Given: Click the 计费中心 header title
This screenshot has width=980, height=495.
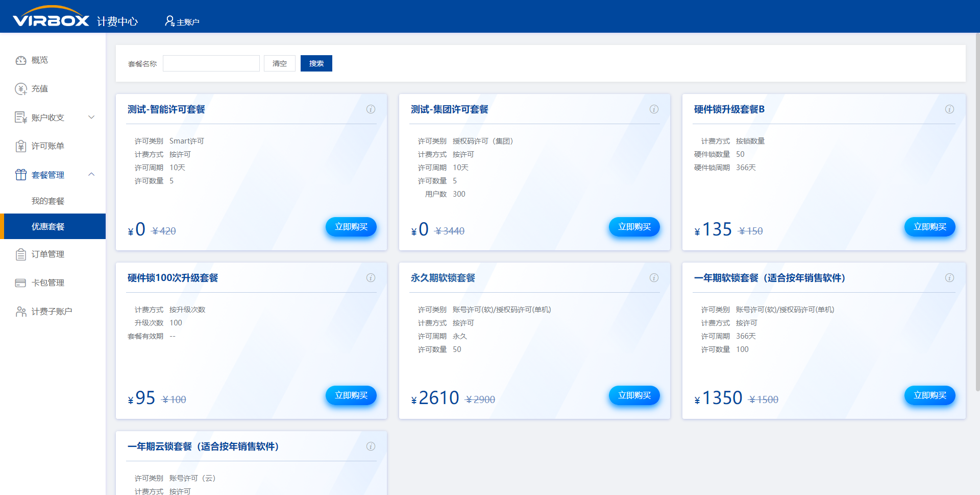Looking at the screenshot, I should point(117,21).
